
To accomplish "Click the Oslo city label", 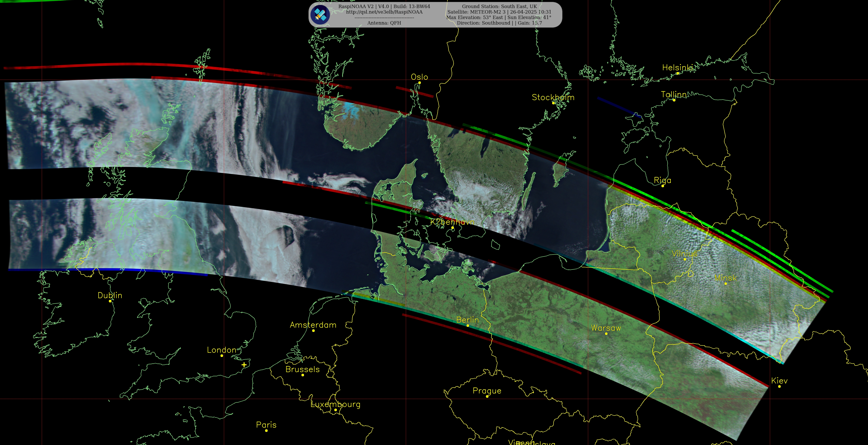I will [419, 77].
